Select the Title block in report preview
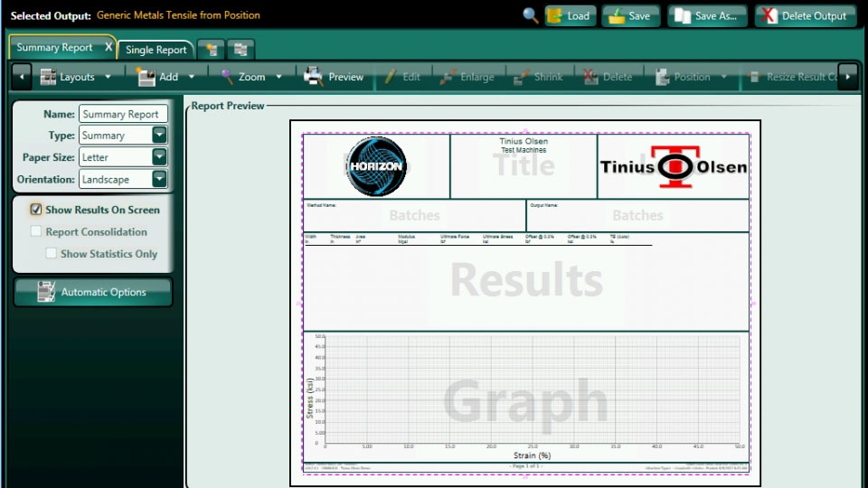 (x=524, y=166)
